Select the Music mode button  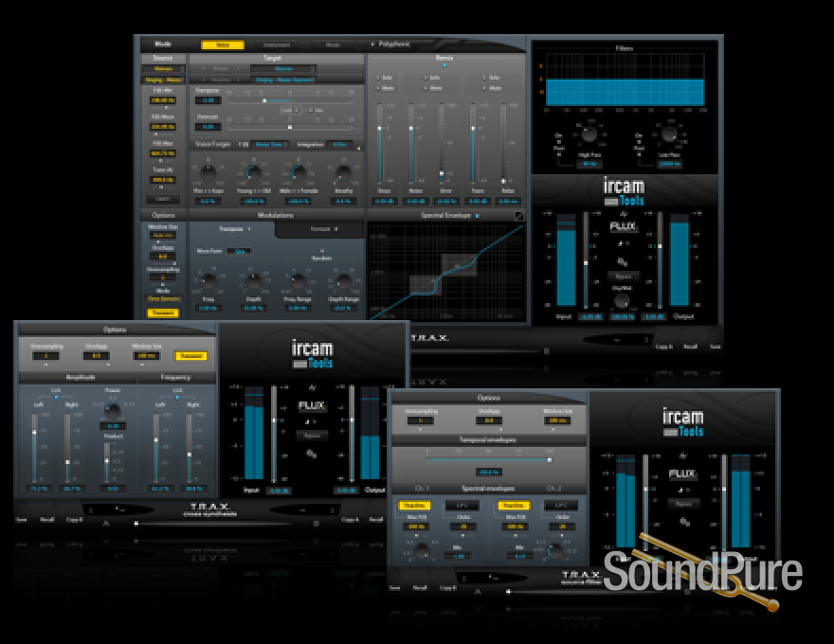[x=333, y=45]
